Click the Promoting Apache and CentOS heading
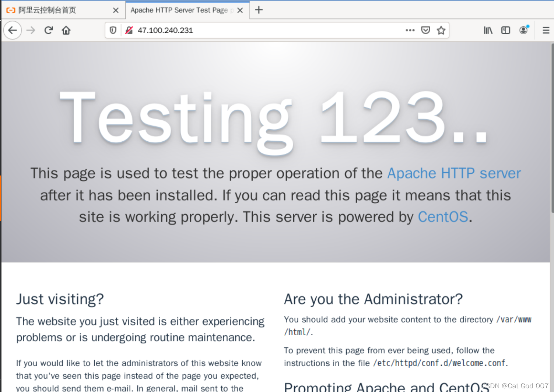This screenshot has width=554, height=392. click(x=386, y=386)
